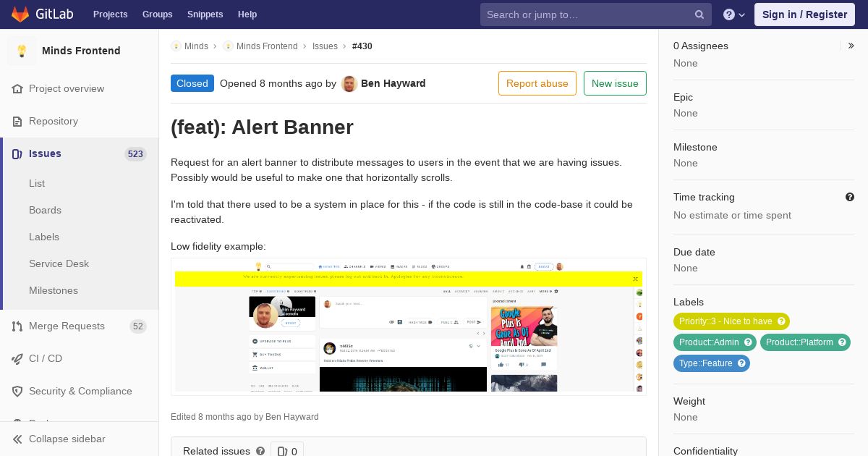Open the Snippets menu item
Image resolution: width=868 pixels, height=456 pixels.
[205, 14]
